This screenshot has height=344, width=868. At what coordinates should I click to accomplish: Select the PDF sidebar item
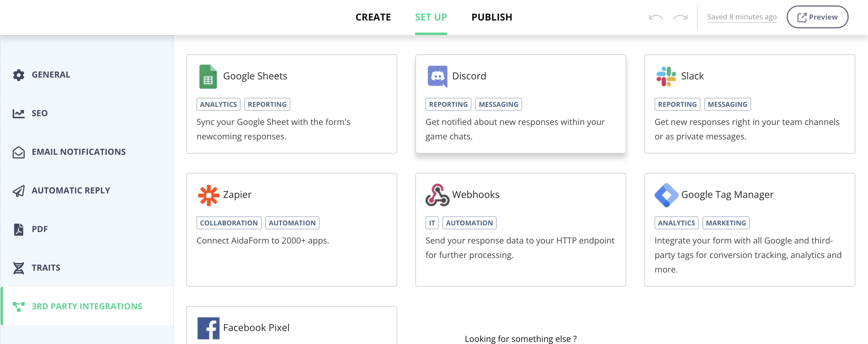coord(87,229)
